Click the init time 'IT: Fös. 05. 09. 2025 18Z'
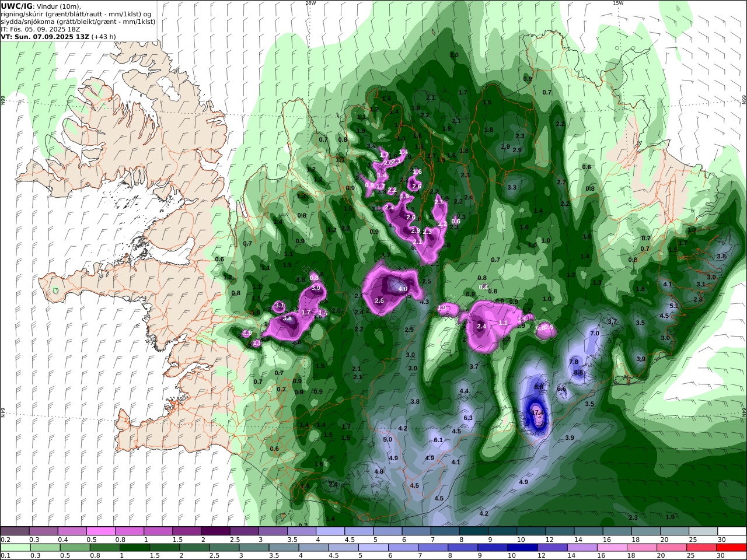This screenshot has height=560, width=747. 40,29
